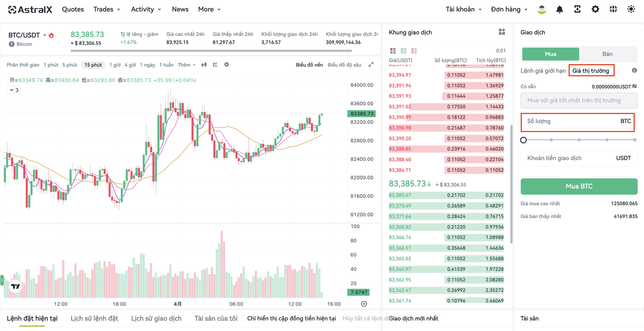The width and height of the screenshot is (644, 331).
Task: Switch to the Lịch sử giao dịch tab
Action: 156,318
